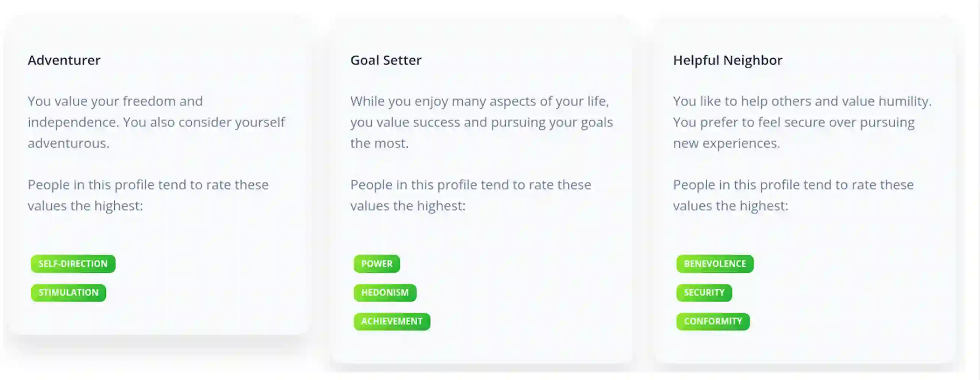Click empty space right of the HEDONISM tag
Image resolution: width=980 pixels, height=380 pixels.
coord(514,293)
